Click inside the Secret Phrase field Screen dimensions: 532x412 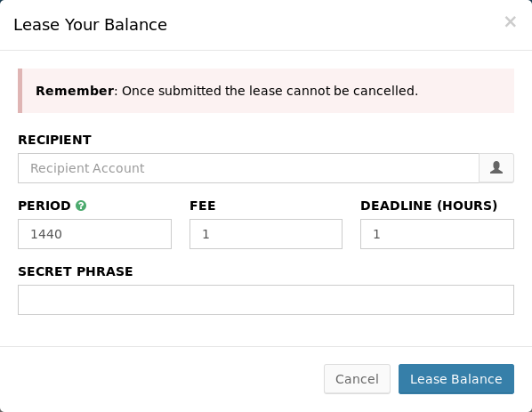(x=266, y=300)
